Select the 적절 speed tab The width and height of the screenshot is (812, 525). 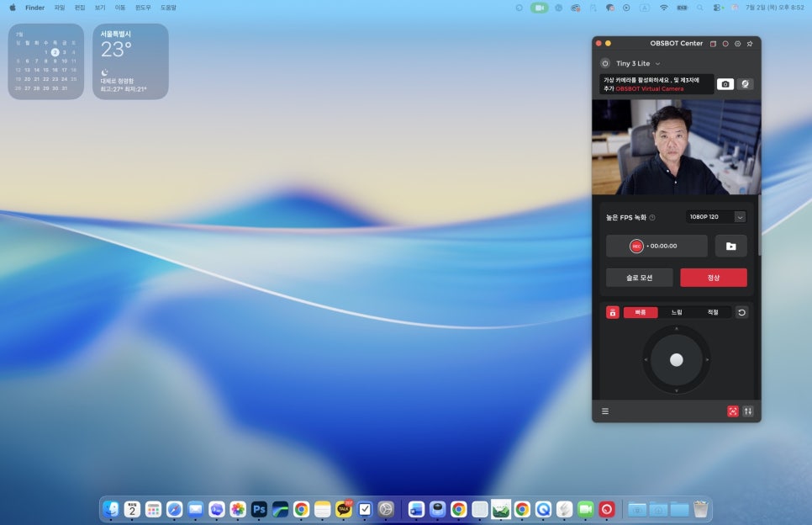pos(713,312)
